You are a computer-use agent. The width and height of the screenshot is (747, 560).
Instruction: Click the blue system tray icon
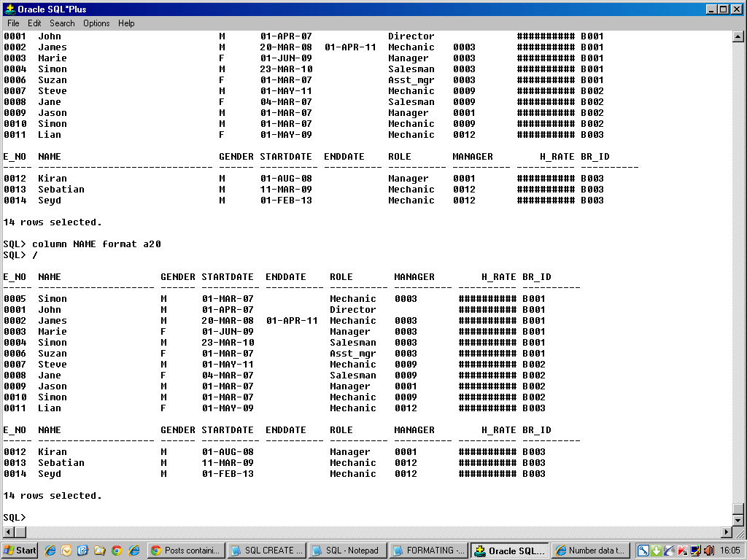click(643, 551)
